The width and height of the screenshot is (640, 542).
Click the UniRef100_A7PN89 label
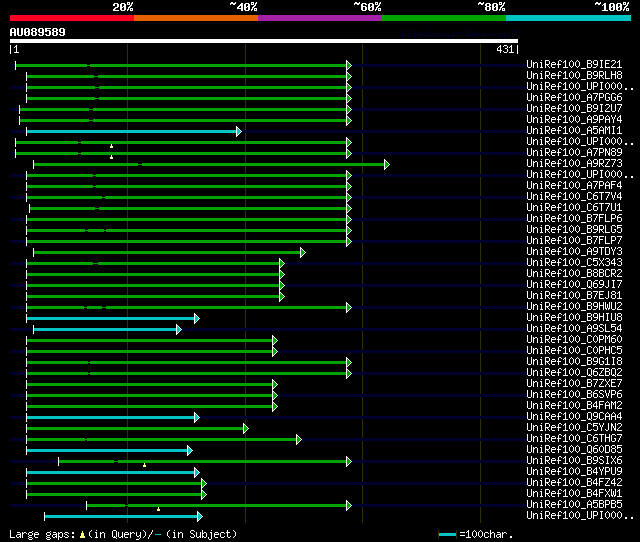click(574, 153)
